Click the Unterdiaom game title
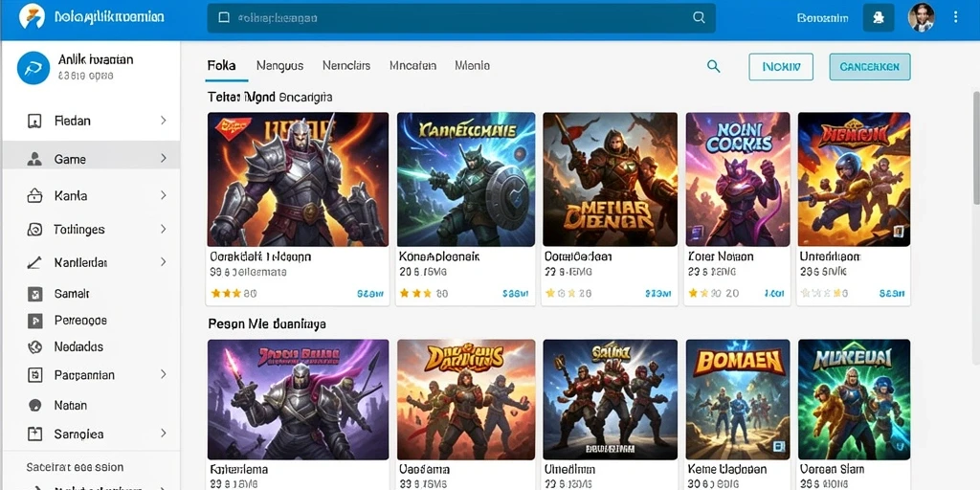The height and width of the screenshot is (490, 980). coord(830,256)
